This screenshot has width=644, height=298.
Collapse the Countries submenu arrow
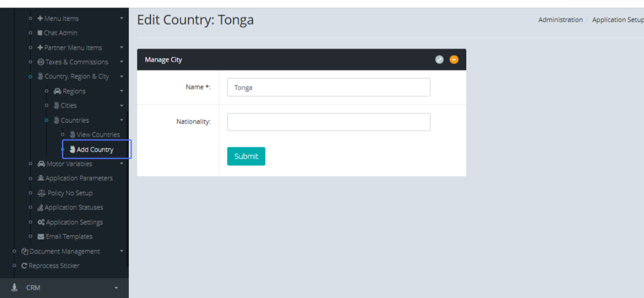pyautogui.click(x=122, y=121)
